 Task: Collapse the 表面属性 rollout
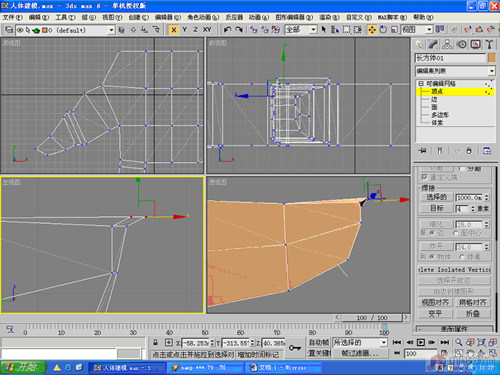pyautogui.click(x=454, y=329)
